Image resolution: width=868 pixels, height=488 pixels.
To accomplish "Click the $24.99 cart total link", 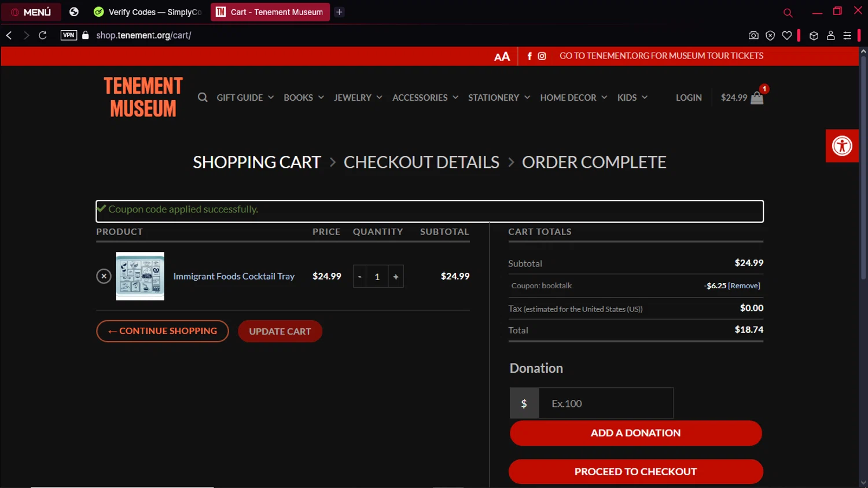I will (x=734, y=98).
